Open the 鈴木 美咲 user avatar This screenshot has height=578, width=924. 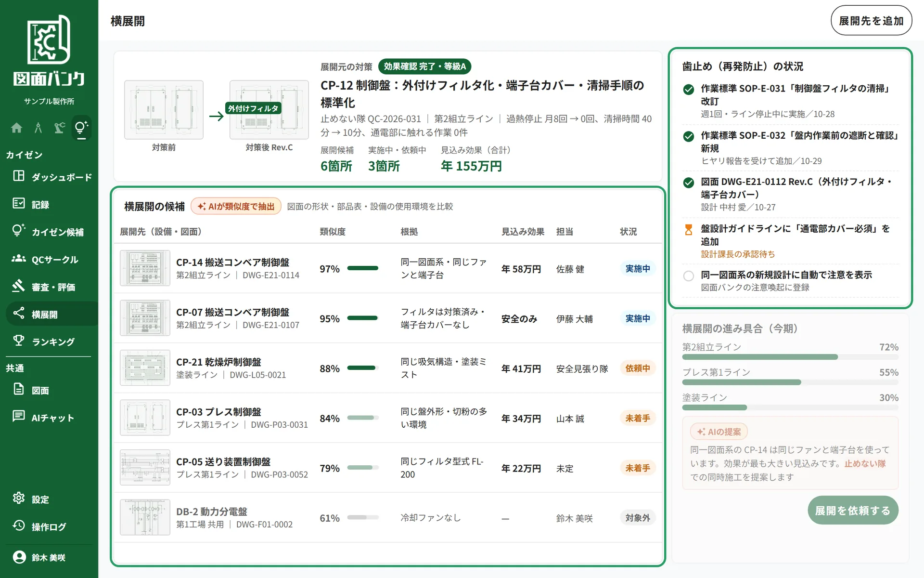click(19, 557)
